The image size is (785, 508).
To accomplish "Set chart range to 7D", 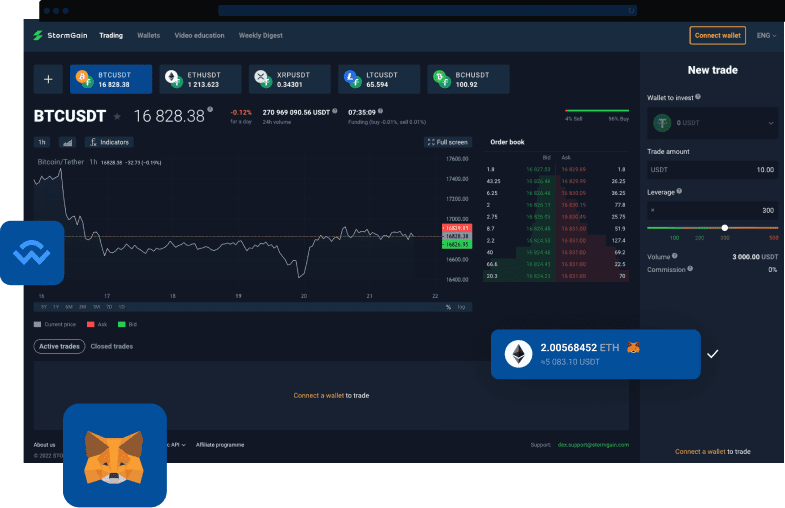I will coord(109,307).
